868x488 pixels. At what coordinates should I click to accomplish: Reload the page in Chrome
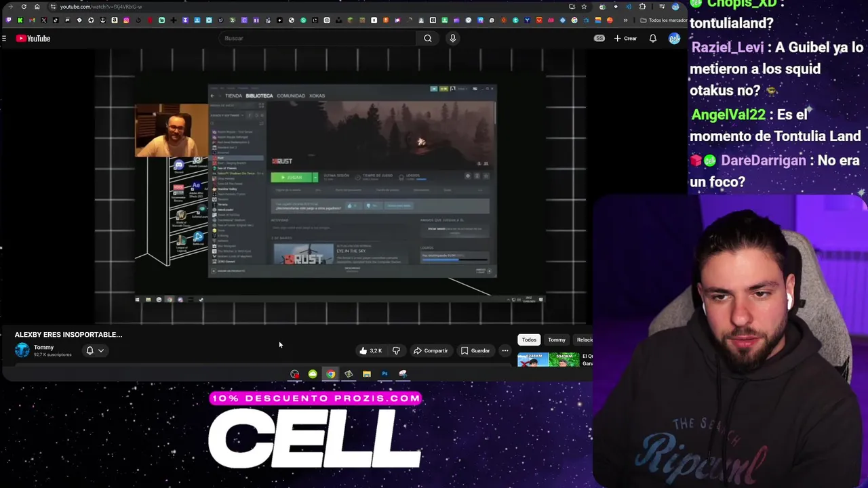(24, 7)
